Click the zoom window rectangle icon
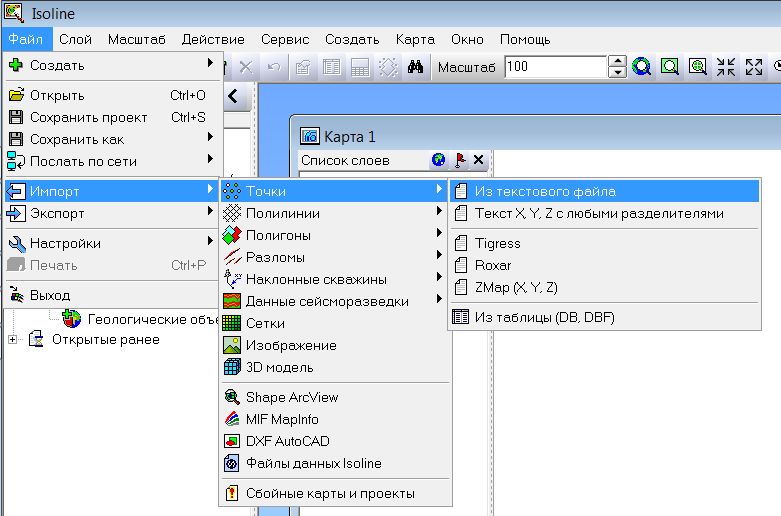781x516 pixels. [669, 66]
